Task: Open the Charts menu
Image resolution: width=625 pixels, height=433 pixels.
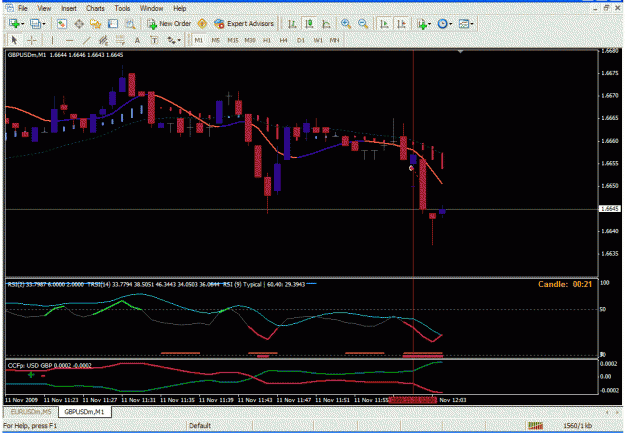Action: point(95,8)
